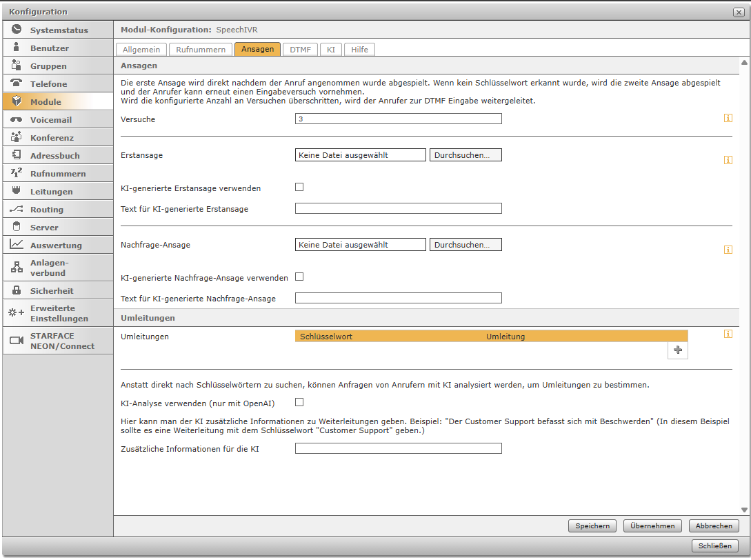Add a new Umleitung with plus icon
The height and width of the screenshot is (560, 751).
(677, 350)
